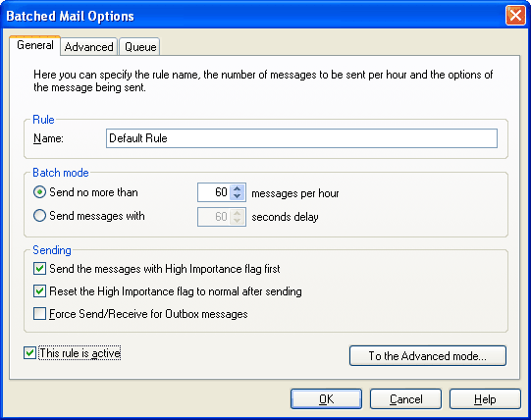The width and height of the screenshot is (531, 420).
Task: Toggle Reset the High Importance flag checkbox
Action: point(39,290)
